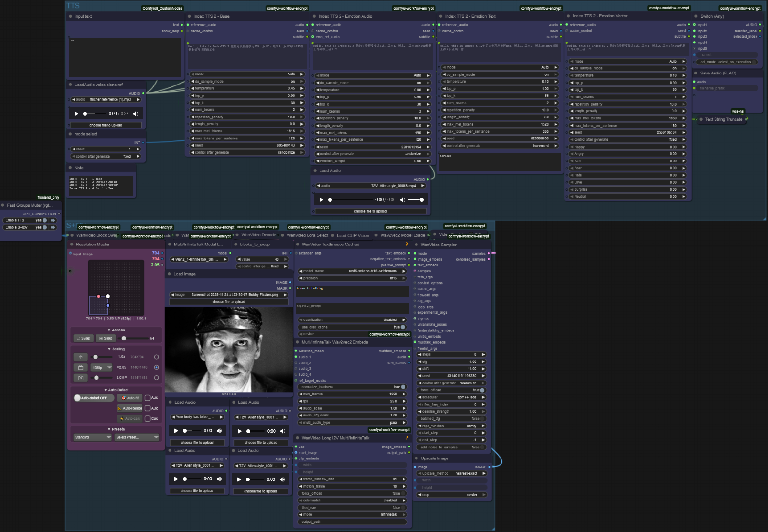Click the Load CLIP Vision collapsed node
This screenshot has height=532, width=768.
353,235
